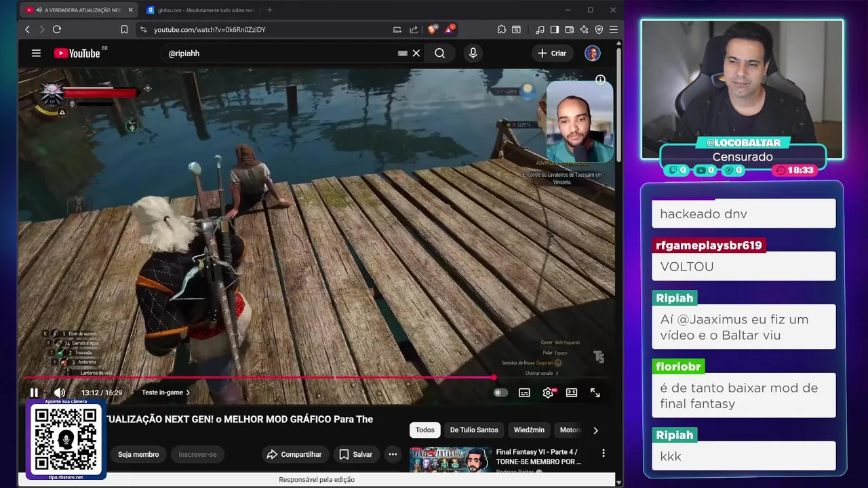Switch to theater mode

(572, 392)
